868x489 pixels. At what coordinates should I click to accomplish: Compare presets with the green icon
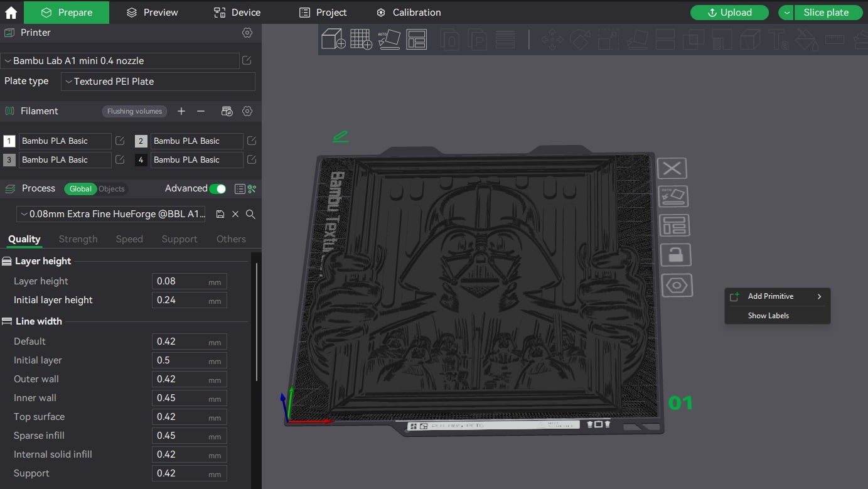[252, 188]
